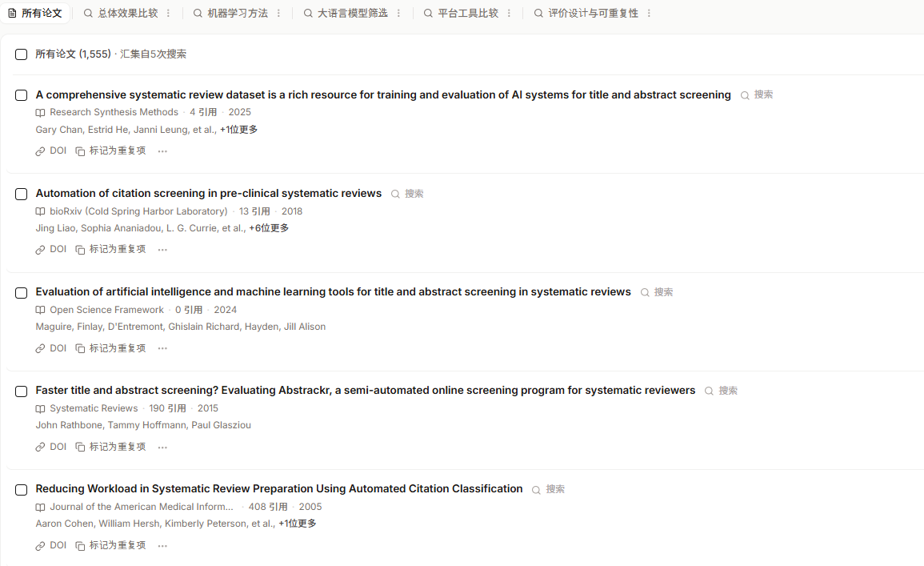The height and width of the screenshot is (566, 924).
Task: Check the Reducing Workload in Systematic Review paper
Action: click(22, 489)
